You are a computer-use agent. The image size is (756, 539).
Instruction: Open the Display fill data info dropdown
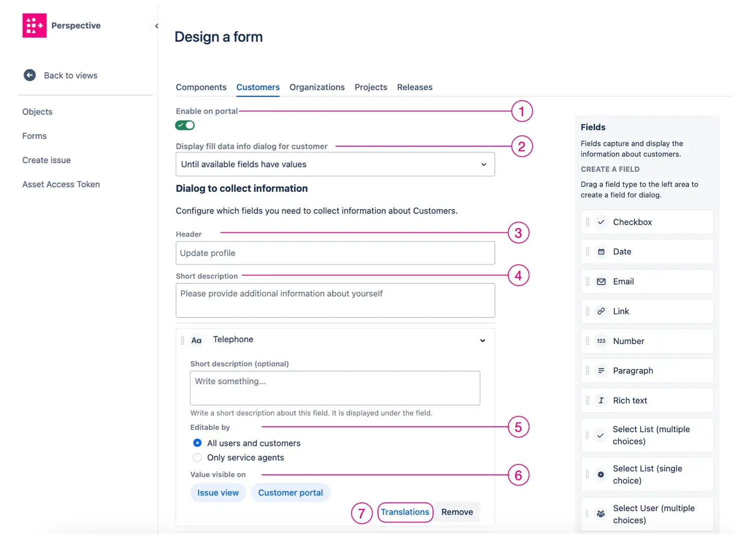pyautogui.click(x=335, y=164)
